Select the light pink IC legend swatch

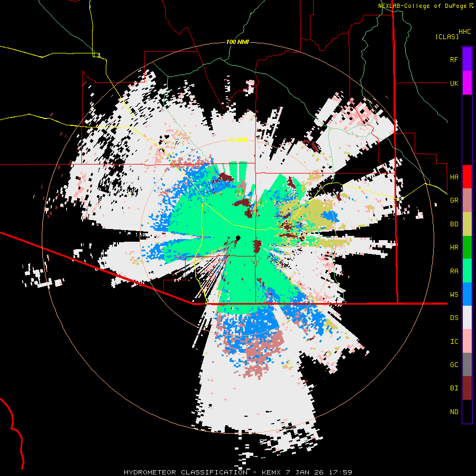[467, 341]
